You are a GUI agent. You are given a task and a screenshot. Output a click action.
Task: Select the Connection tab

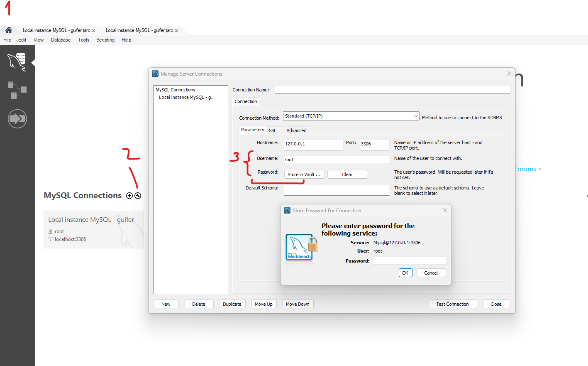pyautogui.click(x=246, y=101)
